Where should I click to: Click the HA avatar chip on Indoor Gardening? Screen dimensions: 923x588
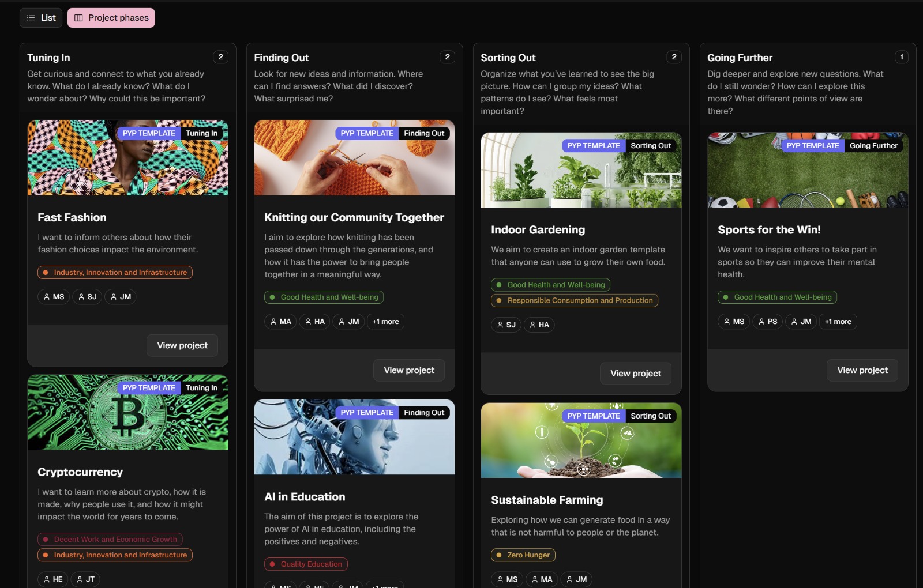(x=539, y=325)
